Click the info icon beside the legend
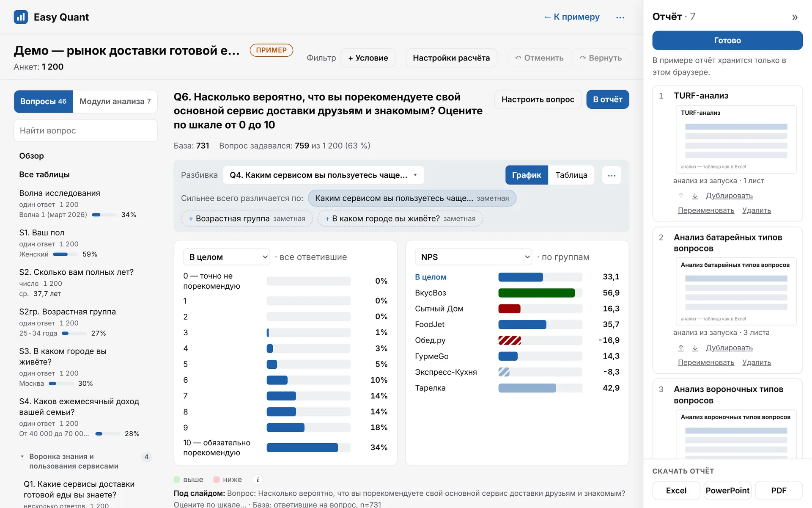Screen dimensions: 812x508 tap(258, 480)
